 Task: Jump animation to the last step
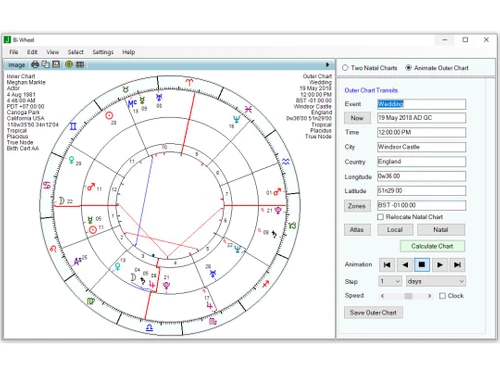[457, 265]
